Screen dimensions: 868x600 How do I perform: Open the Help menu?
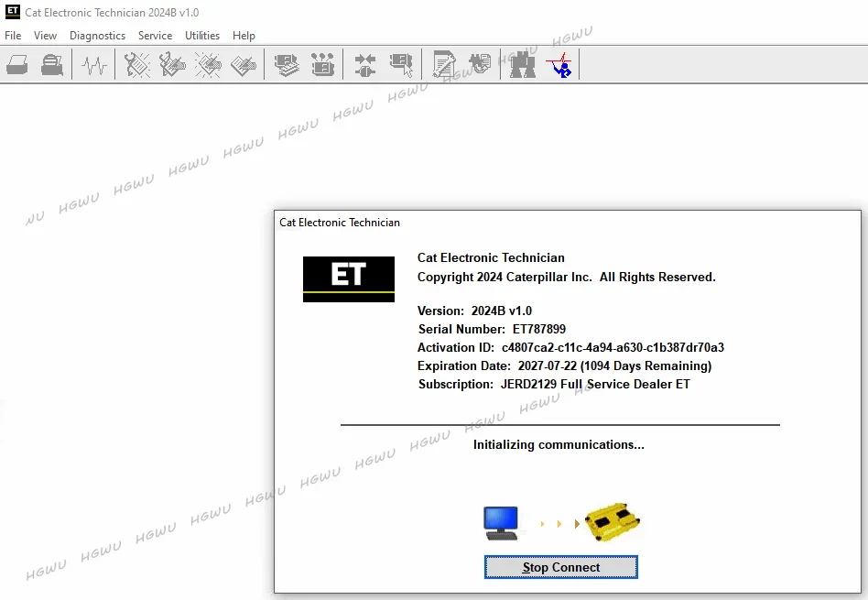(x=244, y=36)
